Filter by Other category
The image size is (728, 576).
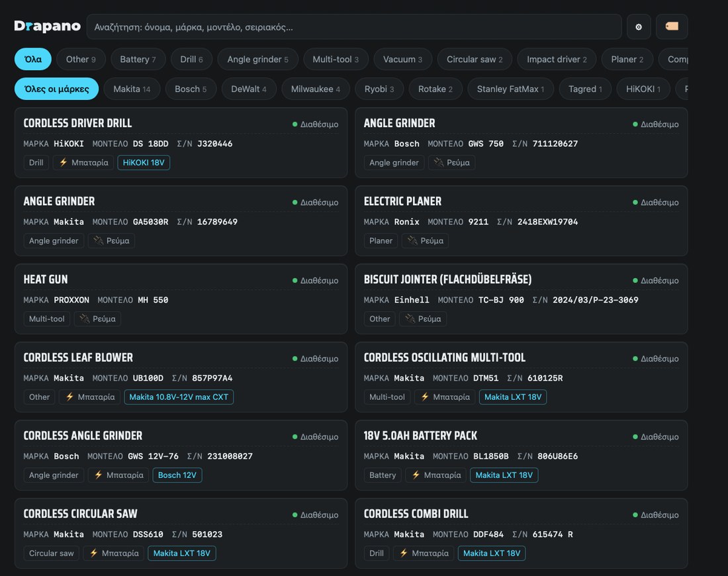pyautogui.click(x=81, y=59)
